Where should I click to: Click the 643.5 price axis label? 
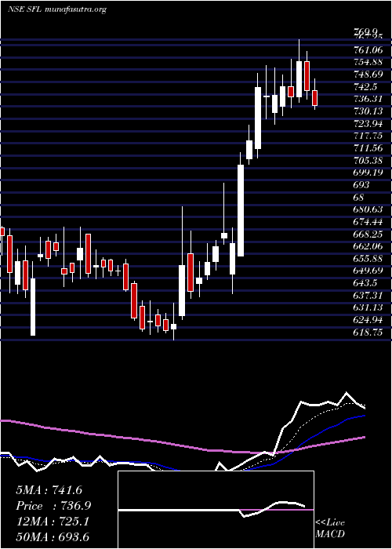pyautogui.click(x=365, y=283)
